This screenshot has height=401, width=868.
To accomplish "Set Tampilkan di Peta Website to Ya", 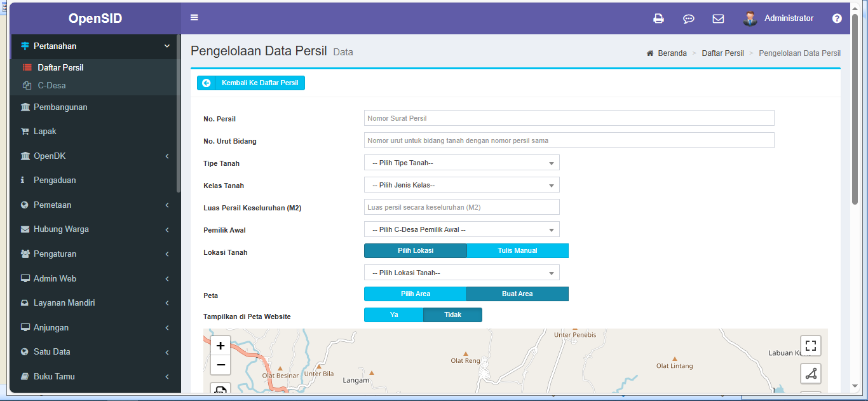I will tap(393, 315).
